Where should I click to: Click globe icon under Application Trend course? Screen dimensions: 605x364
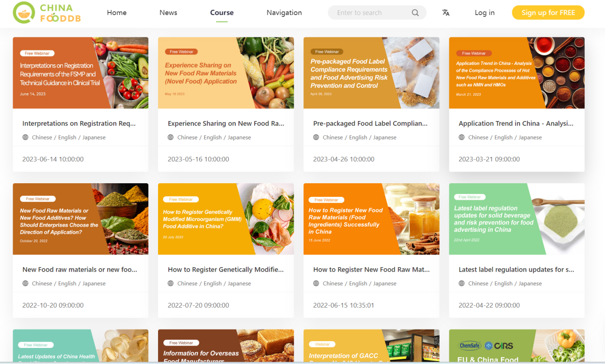coord(462,138)
